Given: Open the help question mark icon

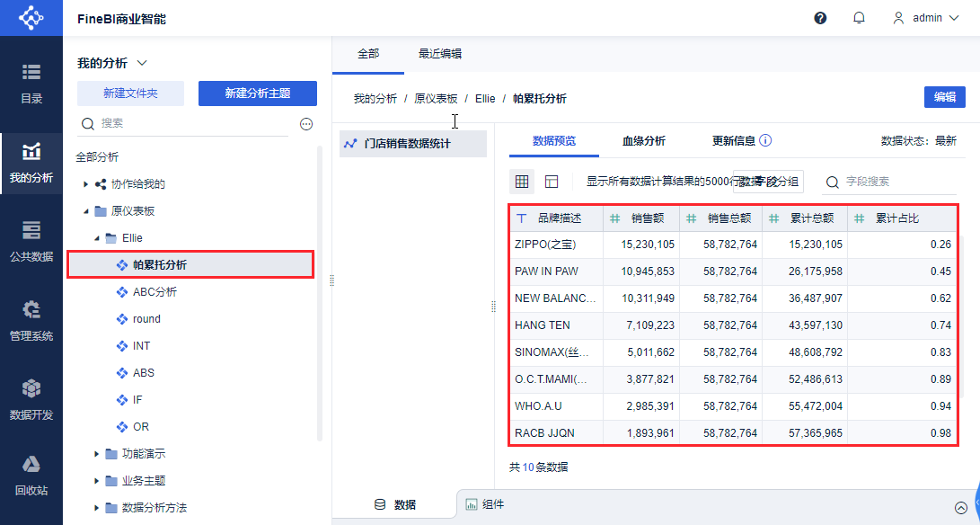Looking at the screenshot, I should tap(820, 18).
